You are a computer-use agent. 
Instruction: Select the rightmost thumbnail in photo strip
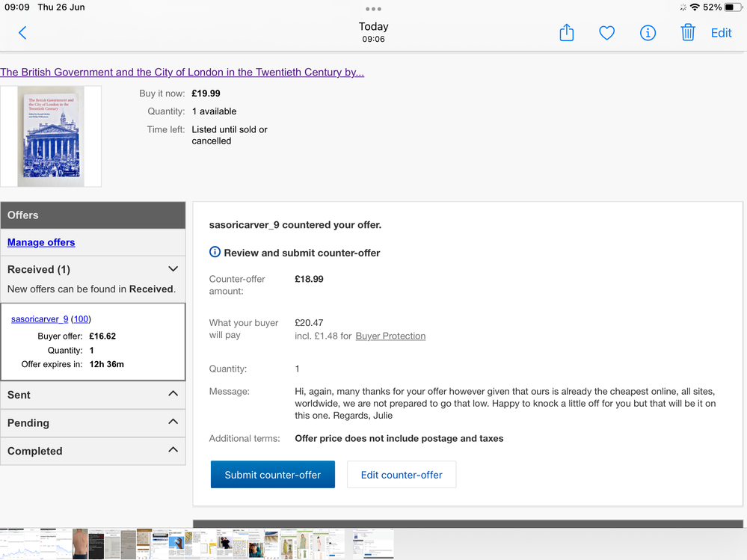point(373,544)
